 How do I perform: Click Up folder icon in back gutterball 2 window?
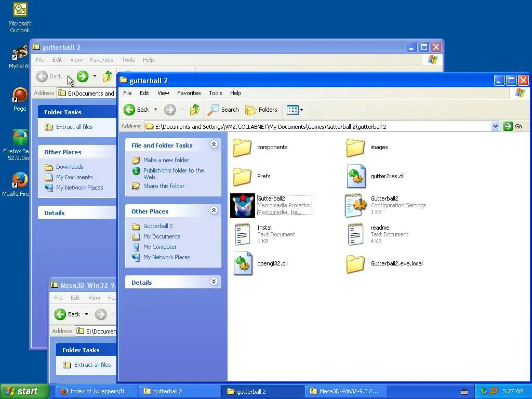(x=108, y=76)
